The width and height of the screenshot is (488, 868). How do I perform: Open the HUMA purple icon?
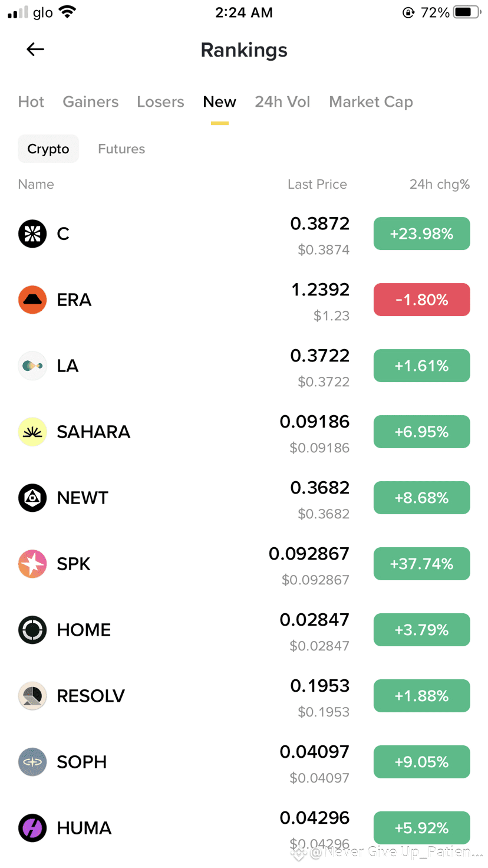(x=32, y=828)
